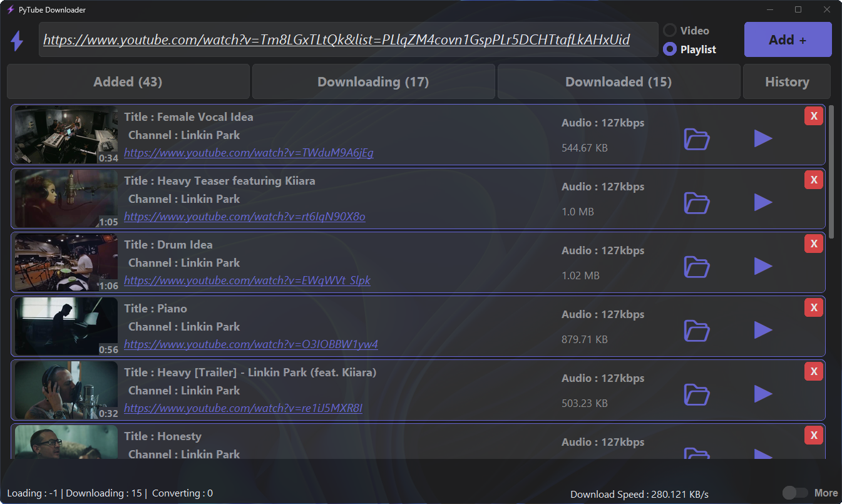
Task: Open folder containing Piano download
Action: [696, 331]
